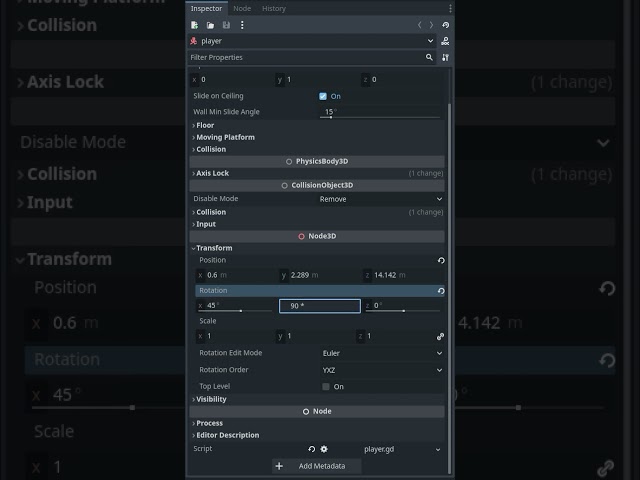The height and width of the screenshot is (480, 640).
Task: Open the property tools settings icon
Action: pos(445,58)
